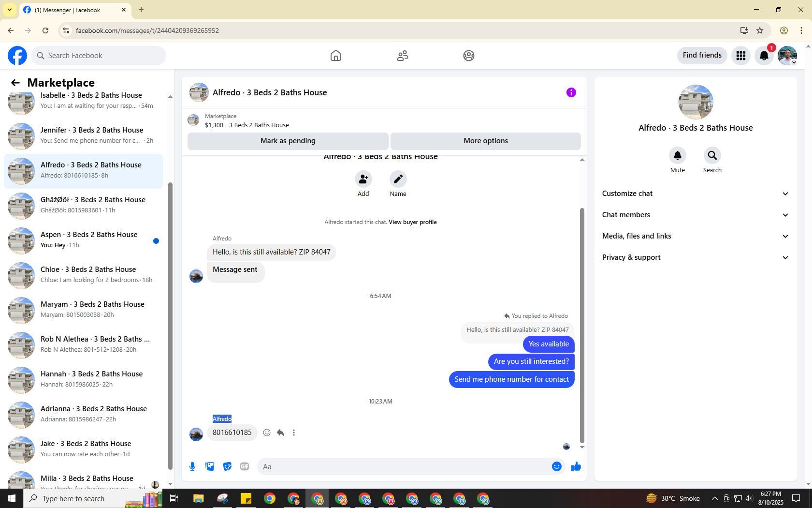Click Mark as pending button

click(288, 141)
